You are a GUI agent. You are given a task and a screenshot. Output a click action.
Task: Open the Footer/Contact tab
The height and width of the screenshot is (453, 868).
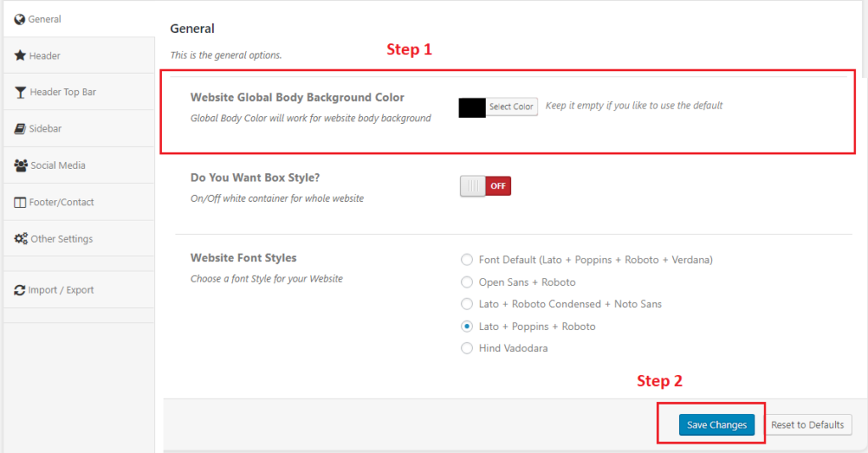(61, 203)
